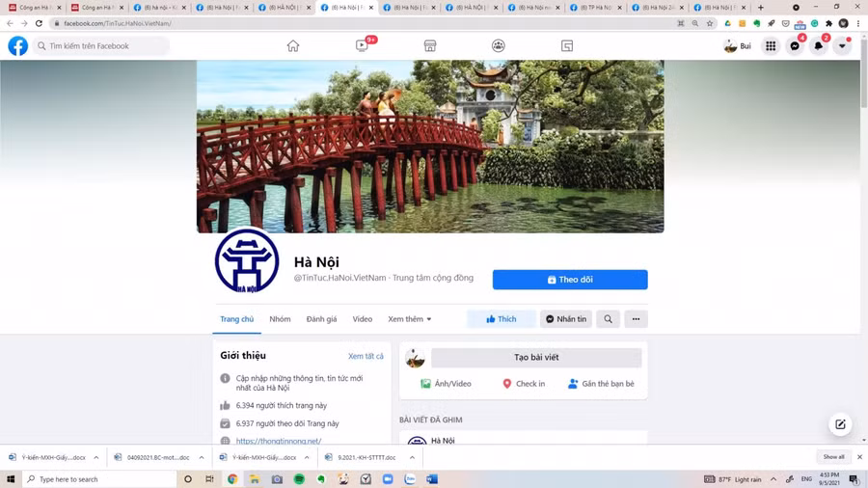868x488 pixels.
Task: Choose Ảnh/Video for the post
Action: tap(446, 384)
